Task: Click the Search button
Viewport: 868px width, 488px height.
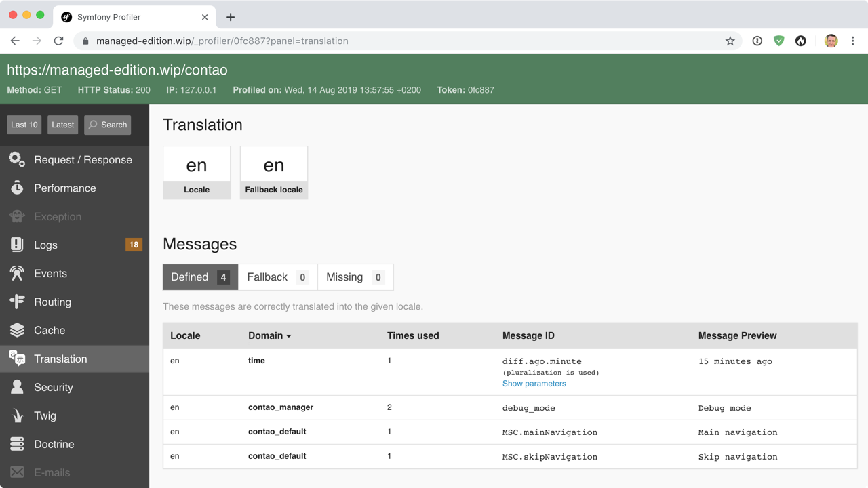Action: 108,125
